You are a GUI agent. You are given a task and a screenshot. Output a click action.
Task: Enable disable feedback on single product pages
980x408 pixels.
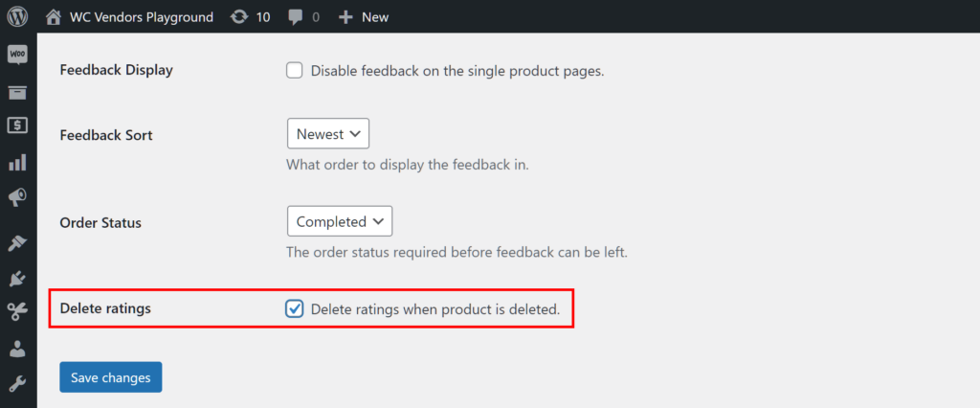[x=295, y=70]
